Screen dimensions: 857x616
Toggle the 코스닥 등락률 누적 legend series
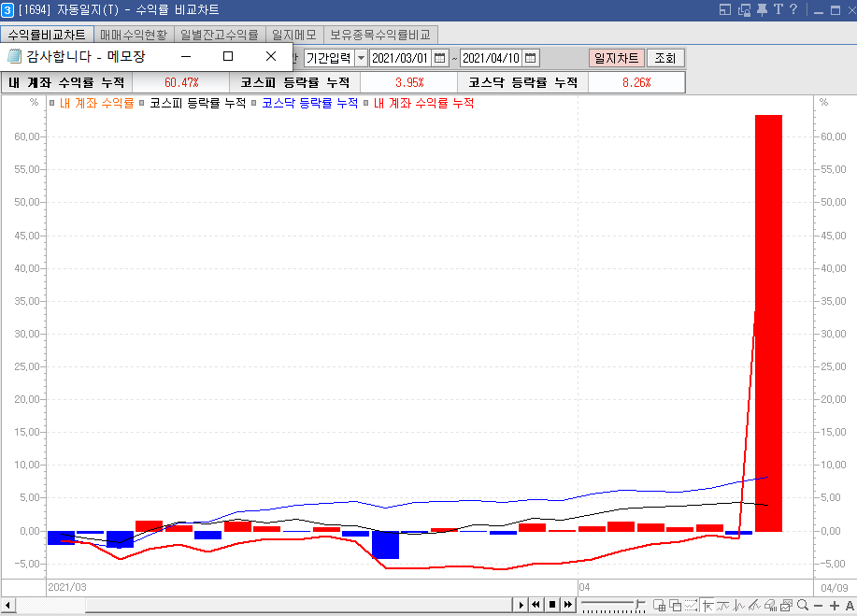[309, 104]
